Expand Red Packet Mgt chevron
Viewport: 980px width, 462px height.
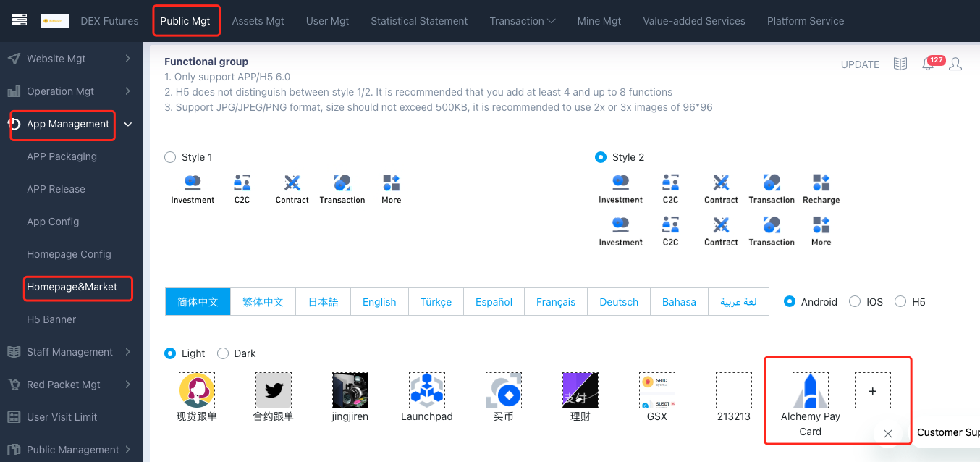128,385
